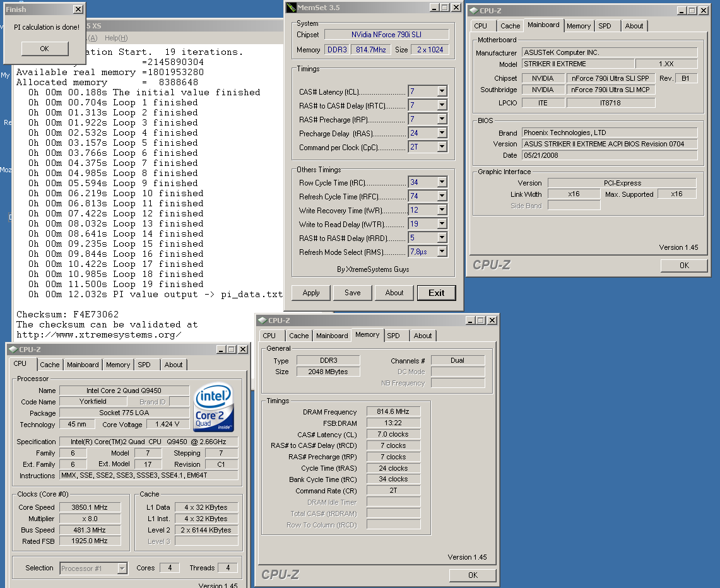Switch to Cache tab in Mainboard CPU-Z window
The height and width of the screenshot is (588, 720).
pyautogui.click(x=510, y=26)
